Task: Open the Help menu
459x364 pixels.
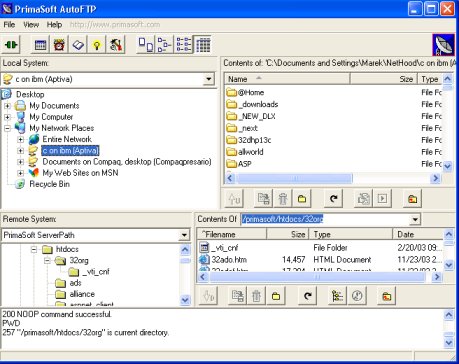Action: [x=54, y=25]
